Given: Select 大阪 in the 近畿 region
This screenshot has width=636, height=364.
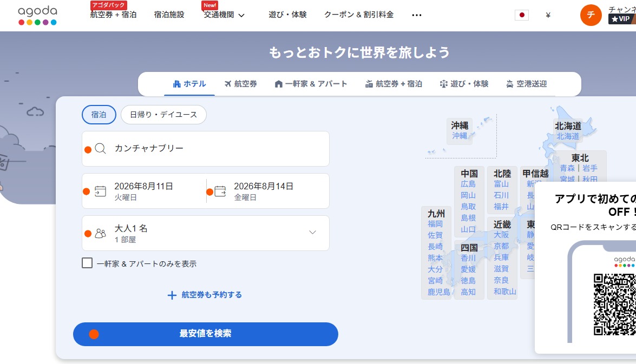Looking at the screenshot, I should [501, 235].
